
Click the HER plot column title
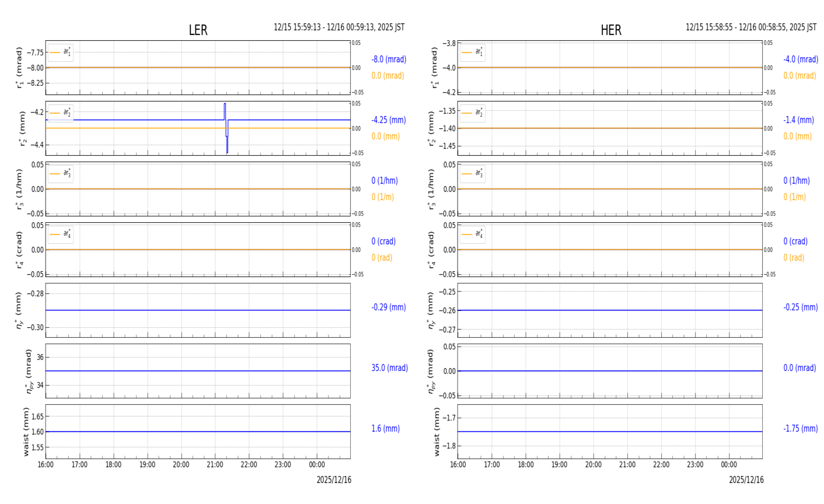(611, 30)
